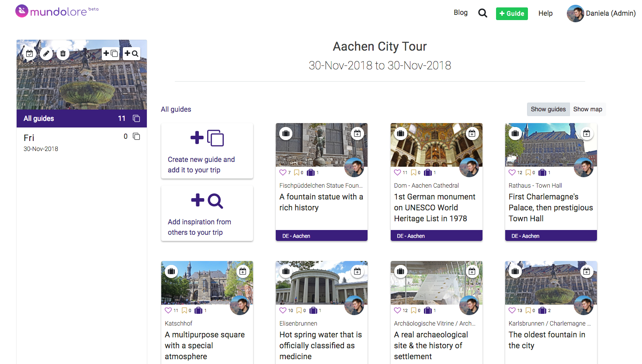This screenshot has height=364, width=642.
Task: Switch to Show guides view
Action: pyautogui.click(x=548, y=109)
